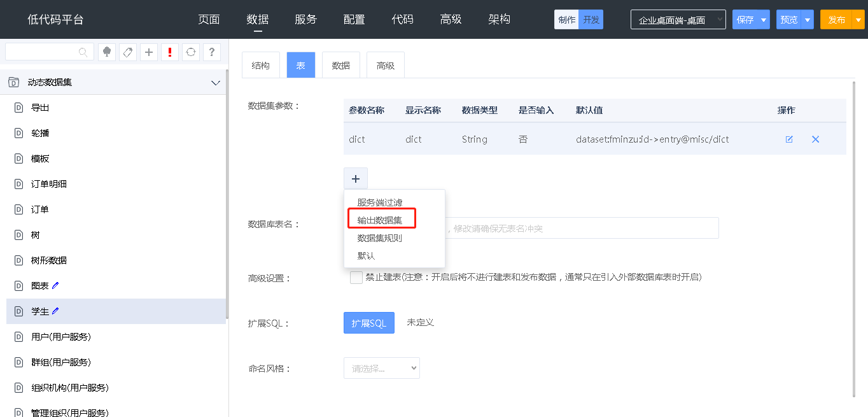Open the 企业桌面端-桌面 dropdown
The height and width of the screenshot is (417, 868).
(x=678, y=20)
